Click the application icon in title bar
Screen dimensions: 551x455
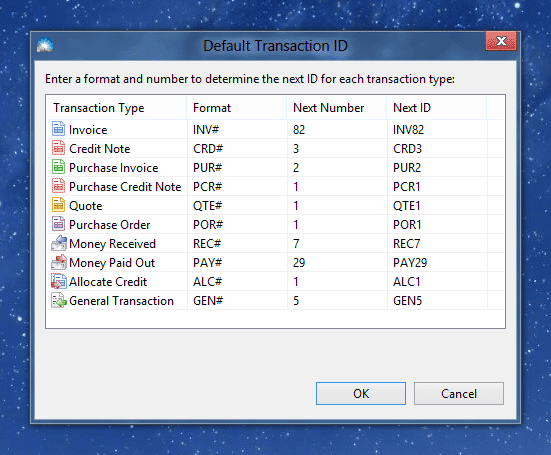pos(45,45)
